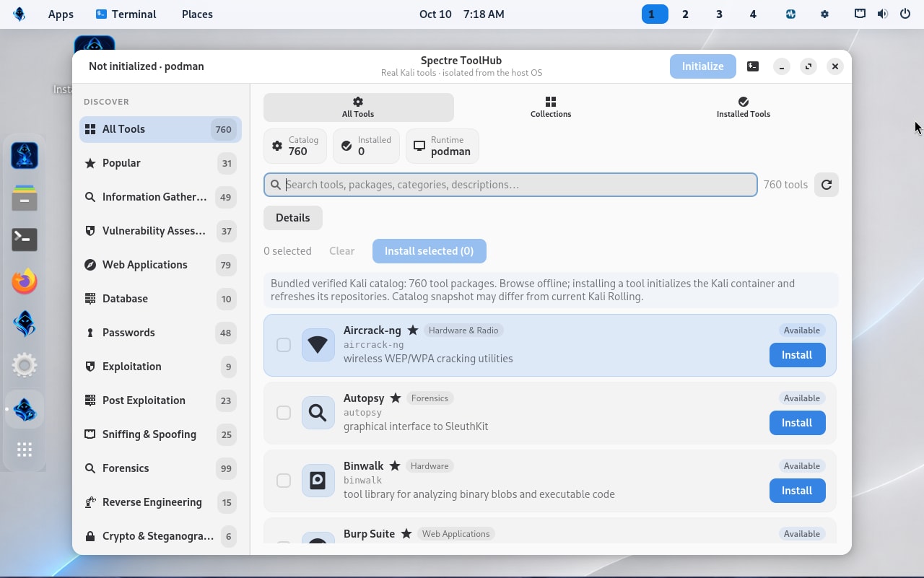Click the Clear selection link
Viewport: 924px width, 578px height.
click(341, 251)
